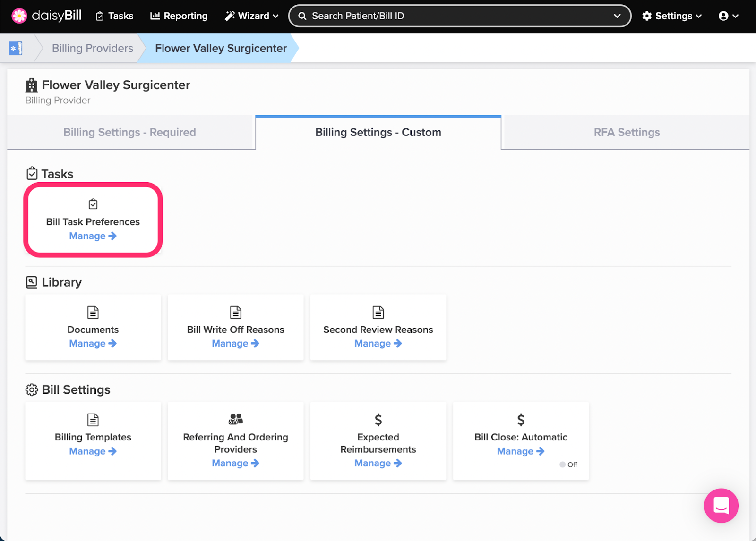Manage Expected Reimbursements
Screen dimensions: 756x541
point(378,463)
